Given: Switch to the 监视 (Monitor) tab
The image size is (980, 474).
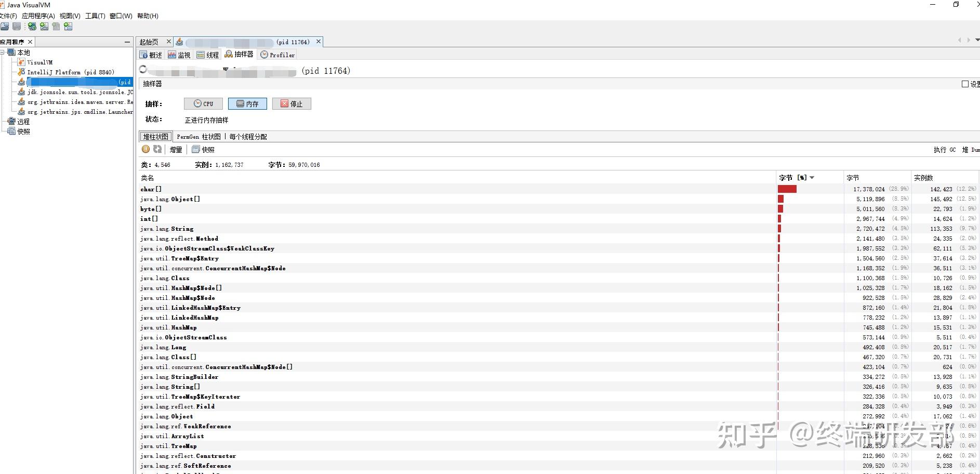Looking at the screenshot, I should pyautogui.click(x=179, y=55).
